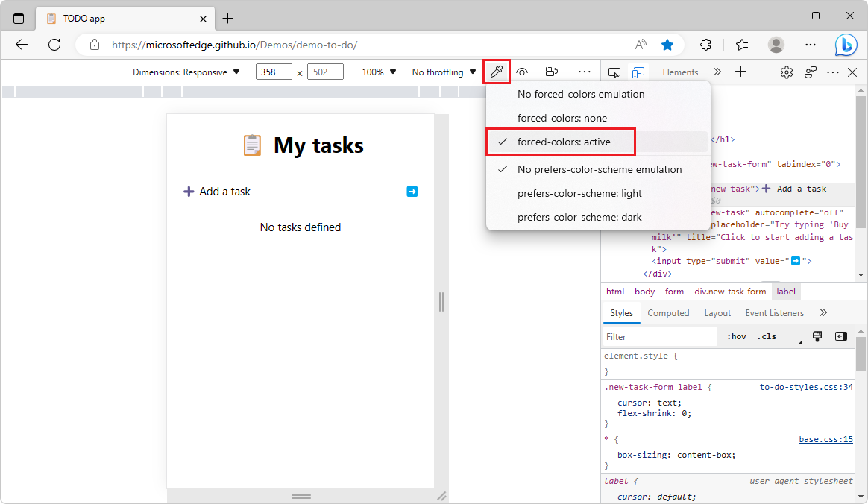Click the address bar URL
868x504 pixels.
tap(235, 45)
